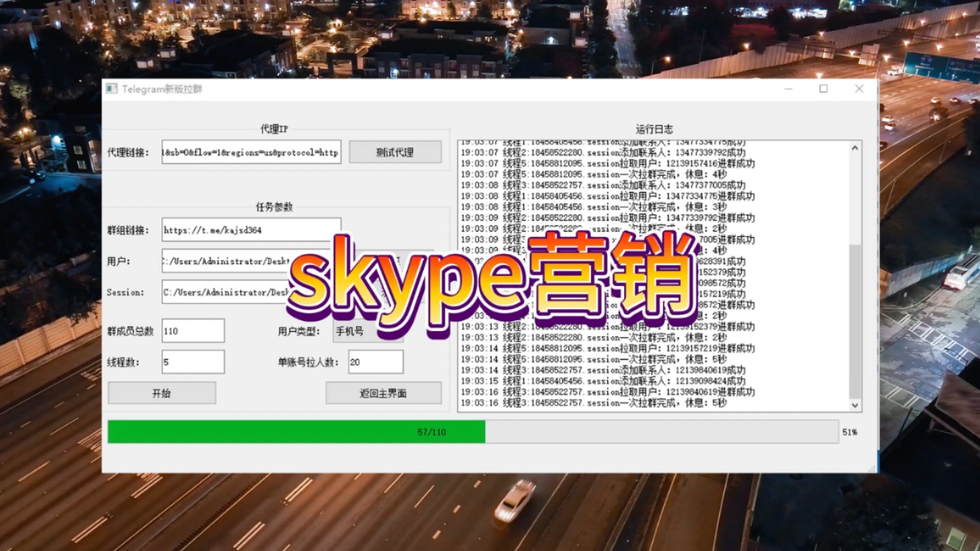The height and width of the screenshot is (551, 980).
Task: Maximize the Telegram新版拉群 window
Action: click(823, 89)
